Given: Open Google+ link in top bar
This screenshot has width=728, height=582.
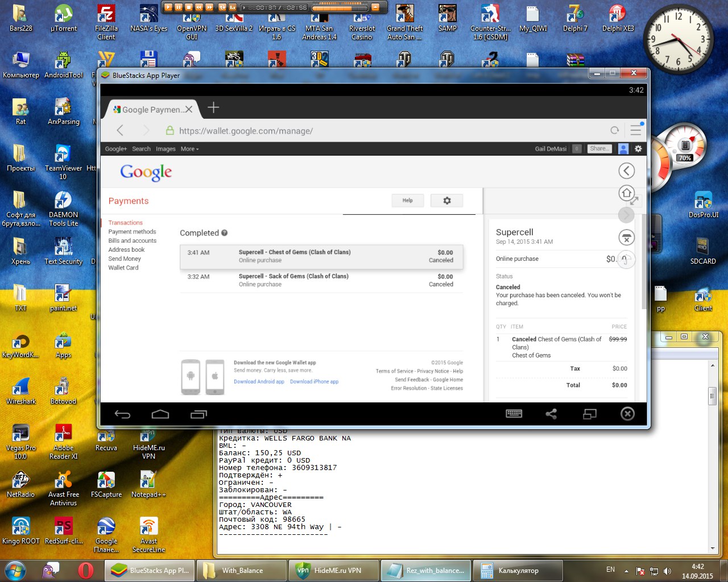Looking at the screenshot, I should [x=116, y=149].
